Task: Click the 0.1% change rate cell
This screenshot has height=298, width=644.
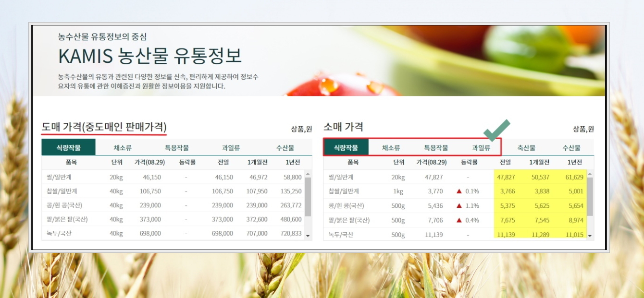Action: (468, 191)
